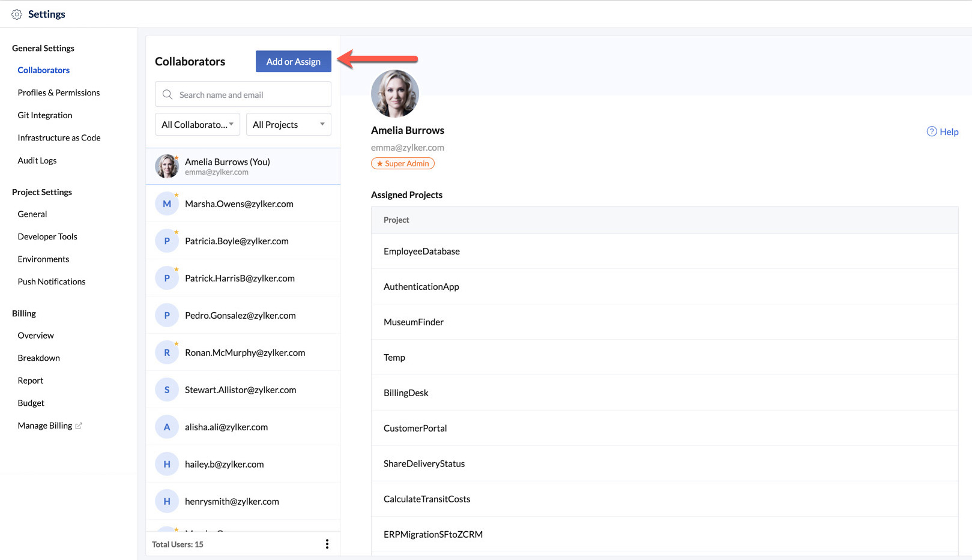Go to Git Integration settings
The width and height of the screenshot is (972, 560).
(45, 115)
